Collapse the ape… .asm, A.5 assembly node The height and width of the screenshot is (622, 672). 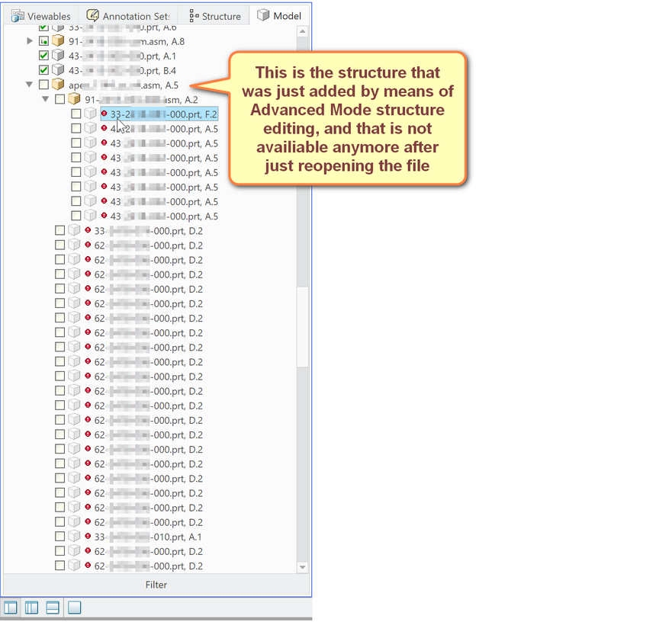coord(29,85)
